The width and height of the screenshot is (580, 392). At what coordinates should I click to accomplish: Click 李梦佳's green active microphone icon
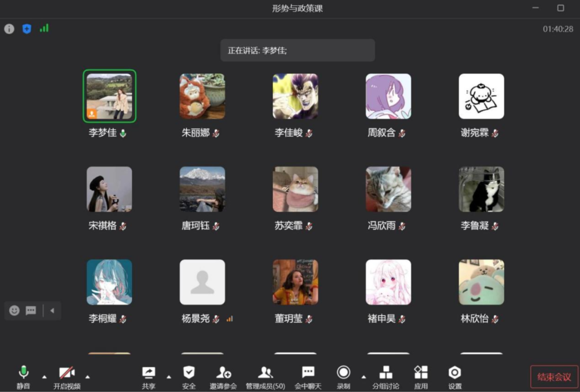[123, 133]
